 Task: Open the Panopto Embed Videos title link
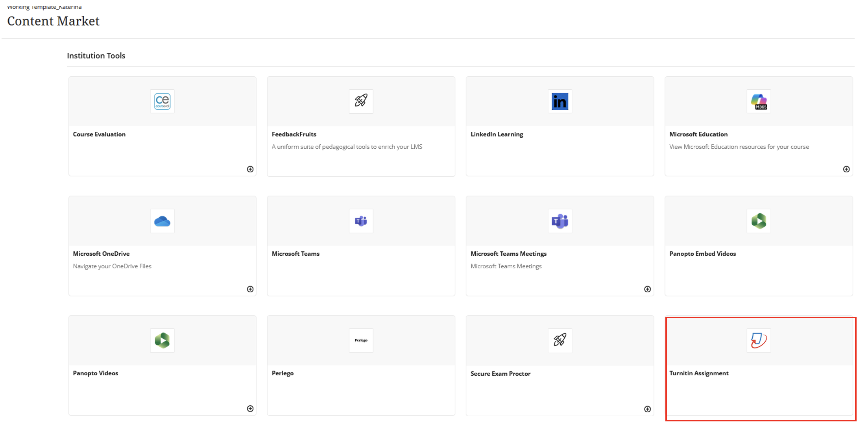[x=703, y=254]
